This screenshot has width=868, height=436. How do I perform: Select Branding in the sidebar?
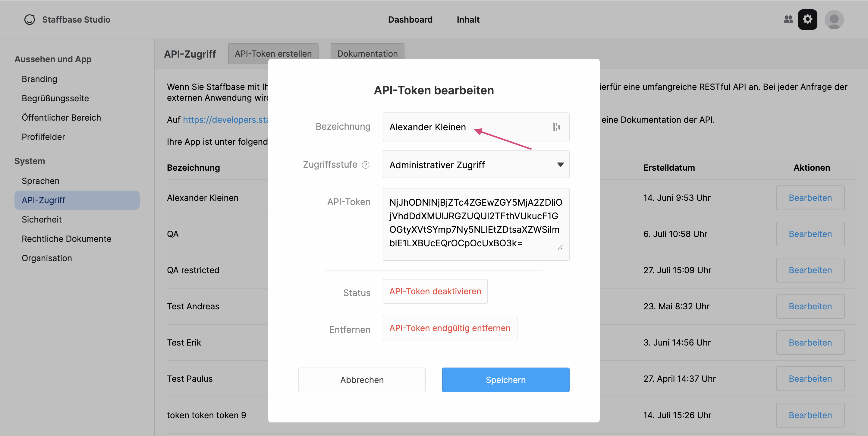[x=39, y=79]
